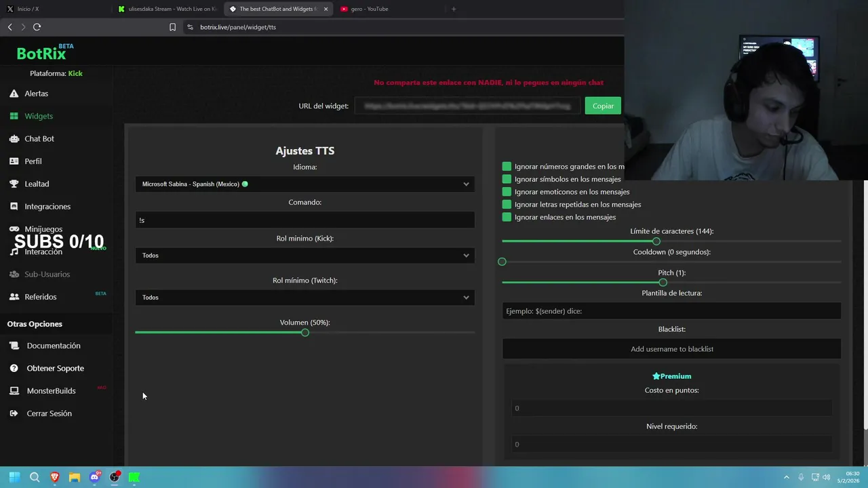Click the Costo en puntos field
This screenshot has width=868, height=488.
tap(671, 408)
